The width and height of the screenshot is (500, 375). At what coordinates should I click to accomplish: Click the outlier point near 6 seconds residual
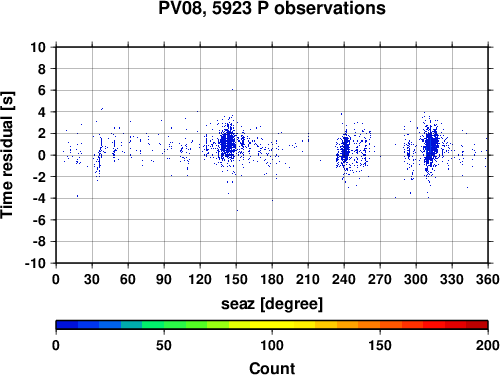[232, 90]
